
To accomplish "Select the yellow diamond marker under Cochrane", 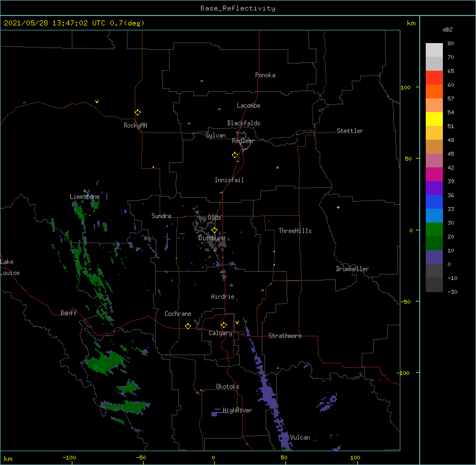I will pyautogui.click(x=188, y=326).
